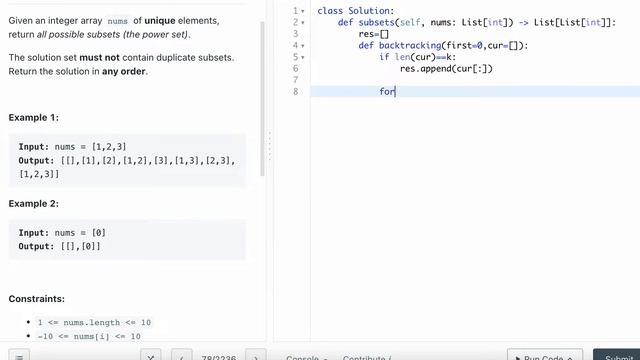Fold the if len(cur) block at line 5
Image resolution: width=640 pixels, height=360 pixels.
302,57
